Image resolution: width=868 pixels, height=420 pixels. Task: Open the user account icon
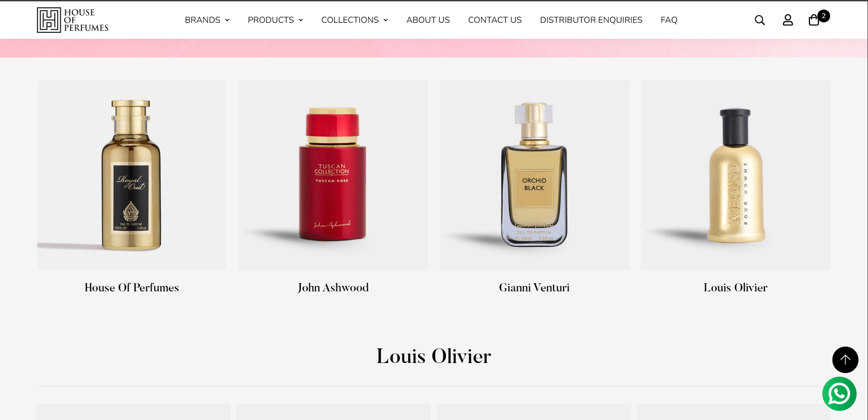coord(788,20)
